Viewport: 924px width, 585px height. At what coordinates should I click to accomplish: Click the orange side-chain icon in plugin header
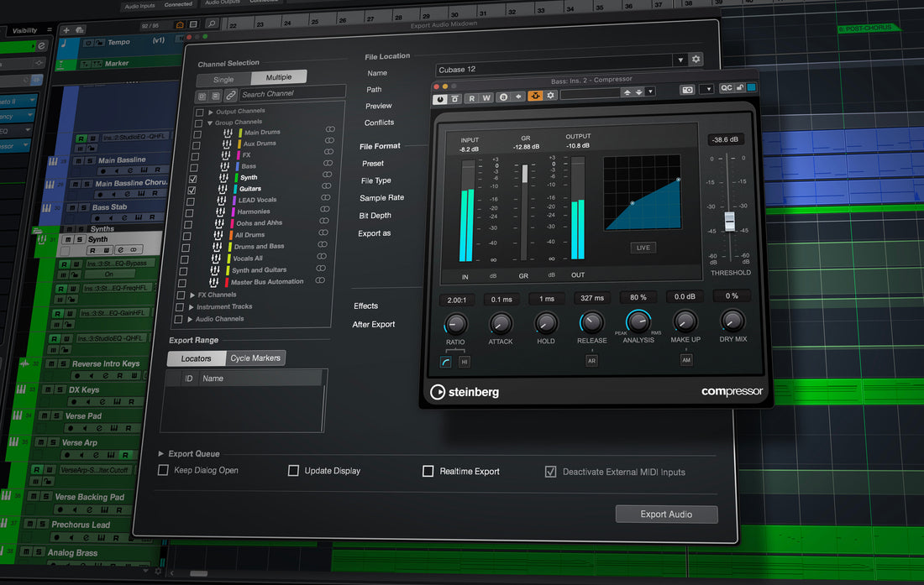point(535,97)
